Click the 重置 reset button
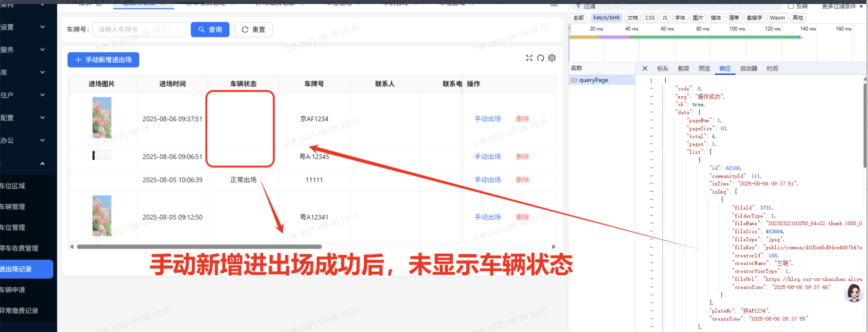This screenshot has height=332, width=868. 253,30
